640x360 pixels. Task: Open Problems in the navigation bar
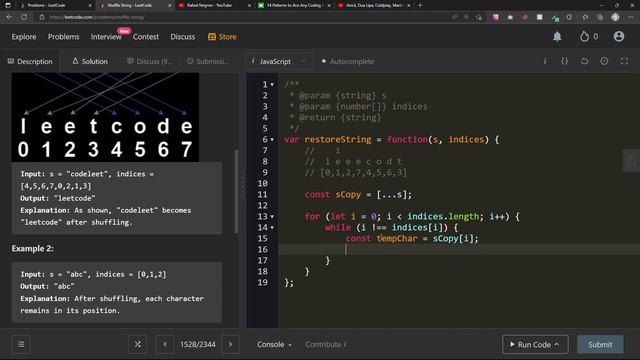63,37
